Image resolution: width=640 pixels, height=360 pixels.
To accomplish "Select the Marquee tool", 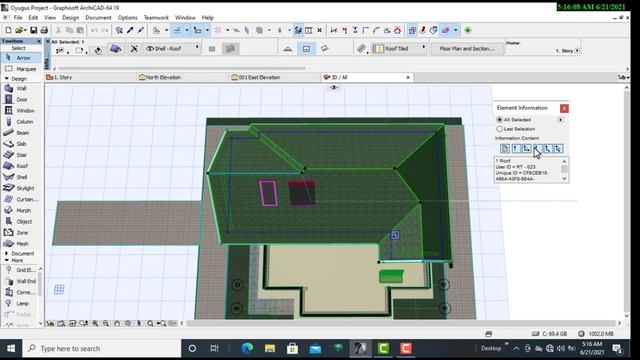I will (21, 69).
